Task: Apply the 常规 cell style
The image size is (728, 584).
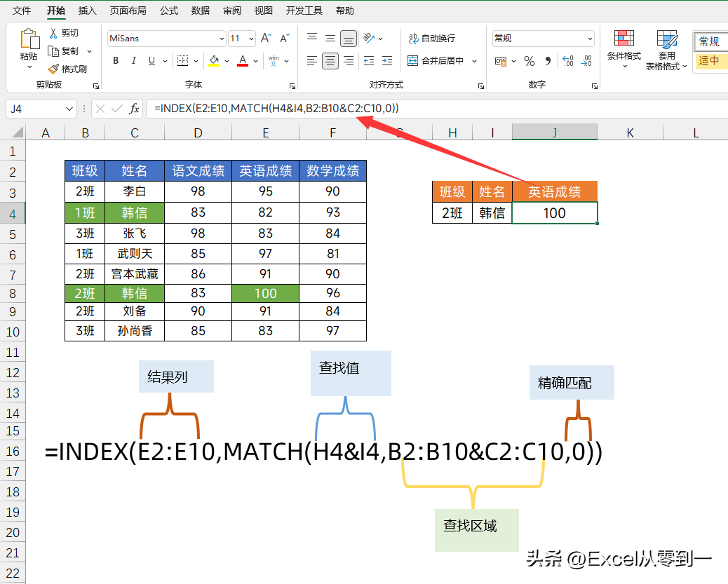Action: point(710,42)
